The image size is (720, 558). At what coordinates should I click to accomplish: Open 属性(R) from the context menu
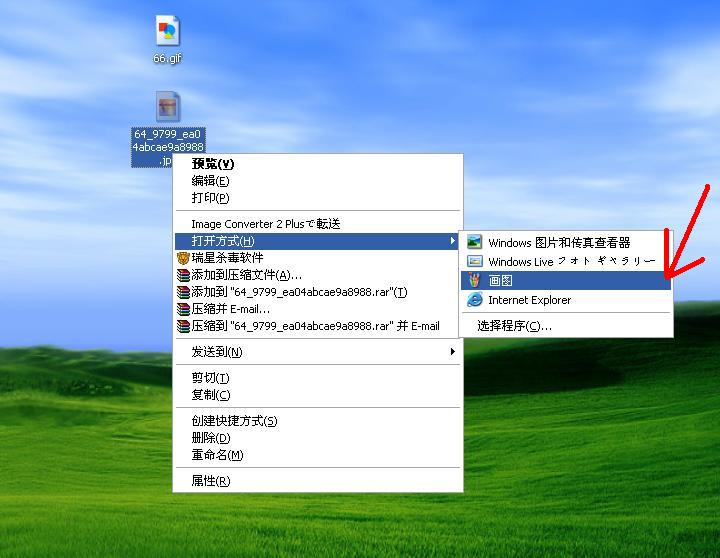(318, 481)
